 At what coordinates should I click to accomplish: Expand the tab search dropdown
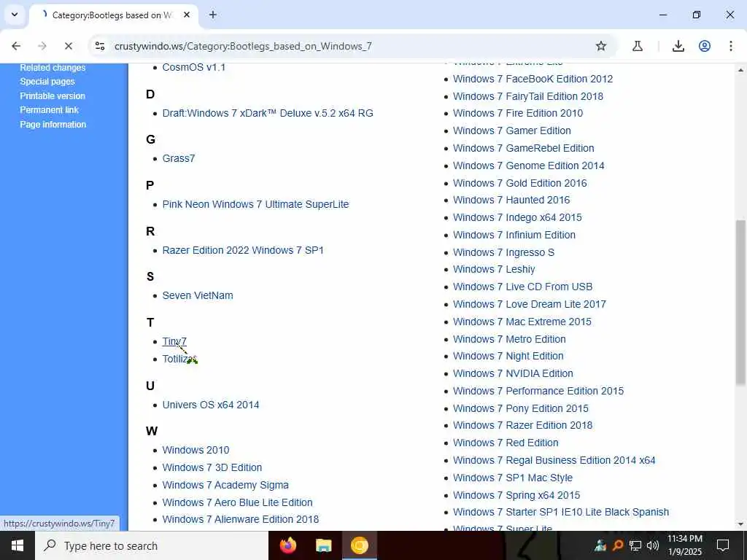[x=15, y=15]
